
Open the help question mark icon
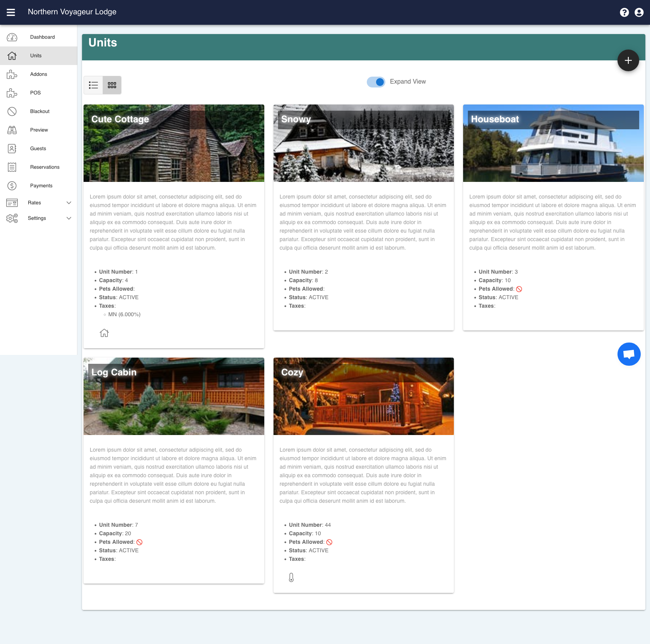click(x=624, y=12)
